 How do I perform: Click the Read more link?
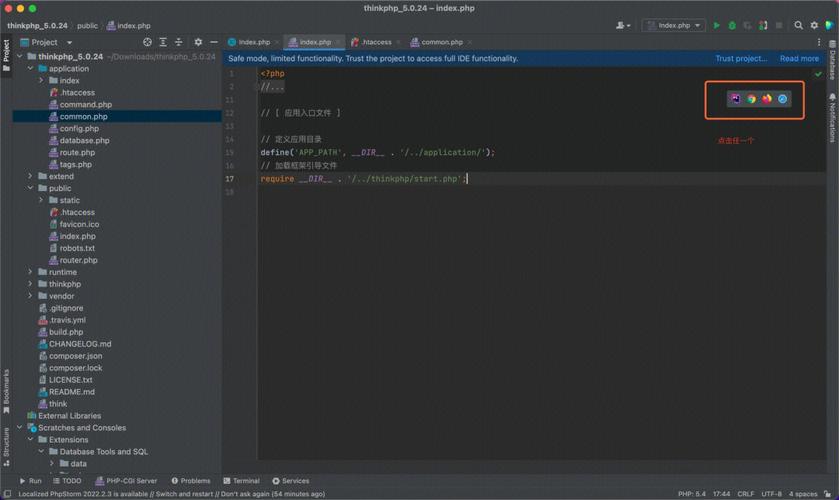(799, 58)
